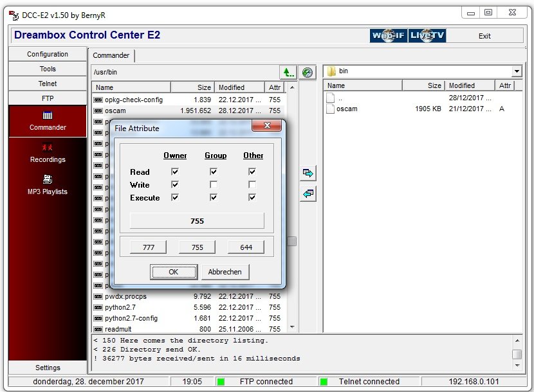Click the transfer-left arrow icon

click(x=309, y=193)
